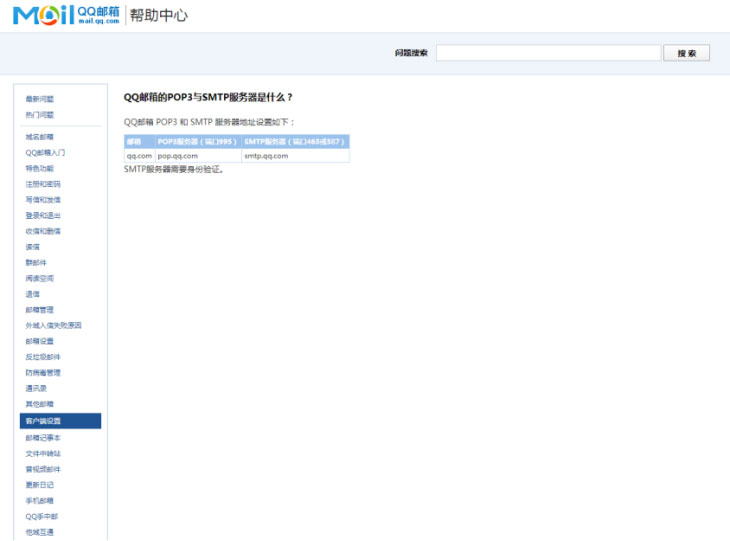Open 阅读空间 sidebar item
Screen dimensions: 730x541
(40, 278)
